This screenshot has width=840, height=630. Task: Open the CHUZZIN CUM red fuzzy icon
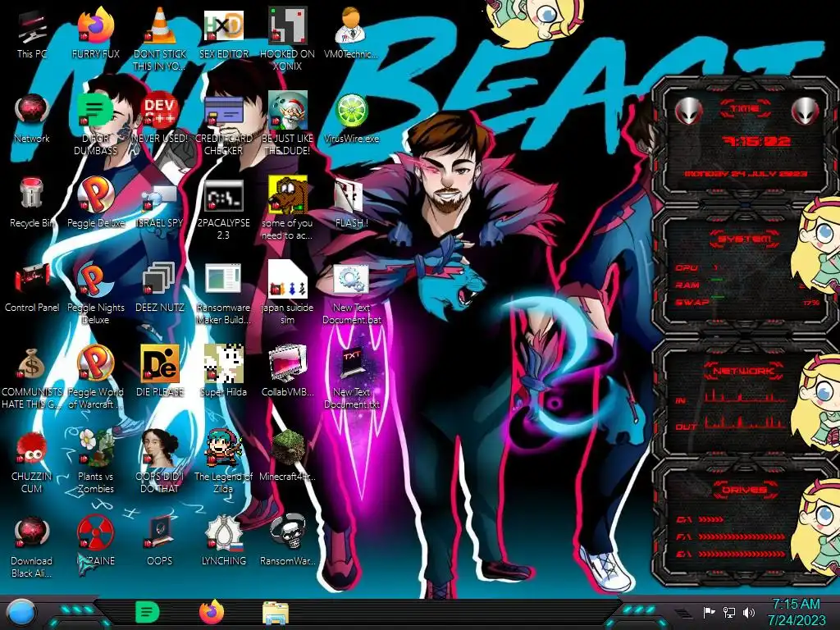pos(32,462)
